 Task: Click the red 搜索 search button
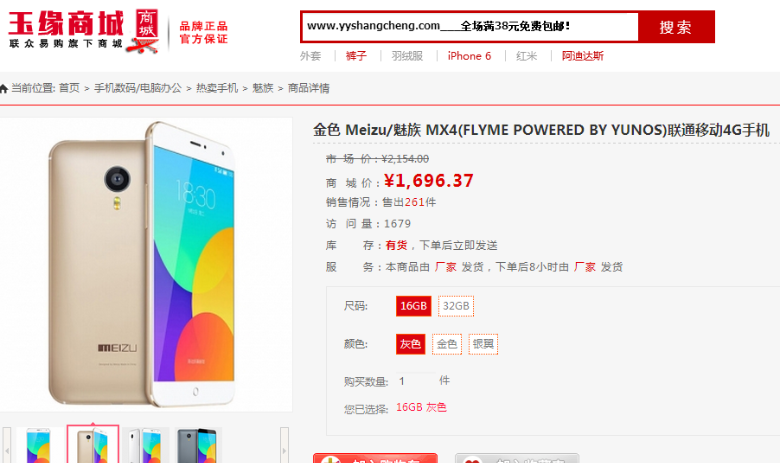(676, 27)
